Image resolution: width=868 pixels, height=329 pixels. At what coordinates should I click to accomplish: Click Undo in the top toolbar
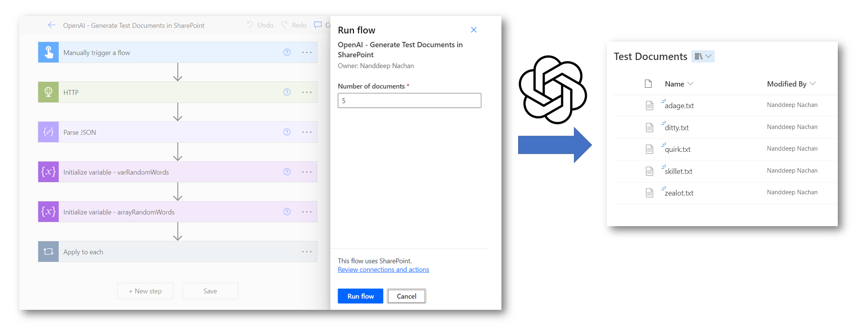point(260,25)
